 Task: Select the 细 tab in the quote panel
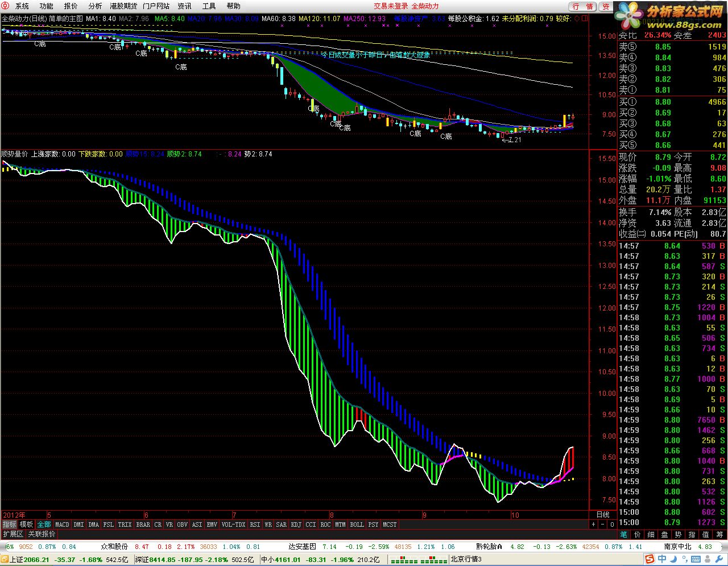pyautogui.click(x=651, y=534)
